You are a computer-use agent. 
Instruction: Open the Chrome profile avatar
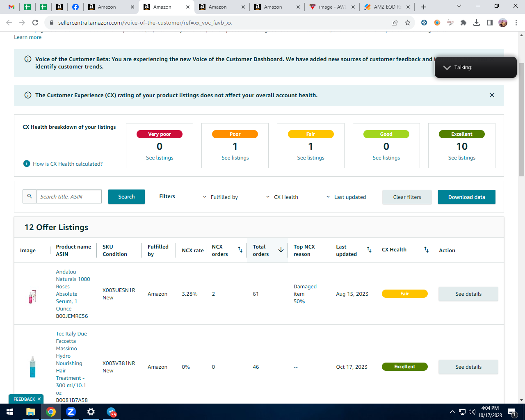click(503, 23)
